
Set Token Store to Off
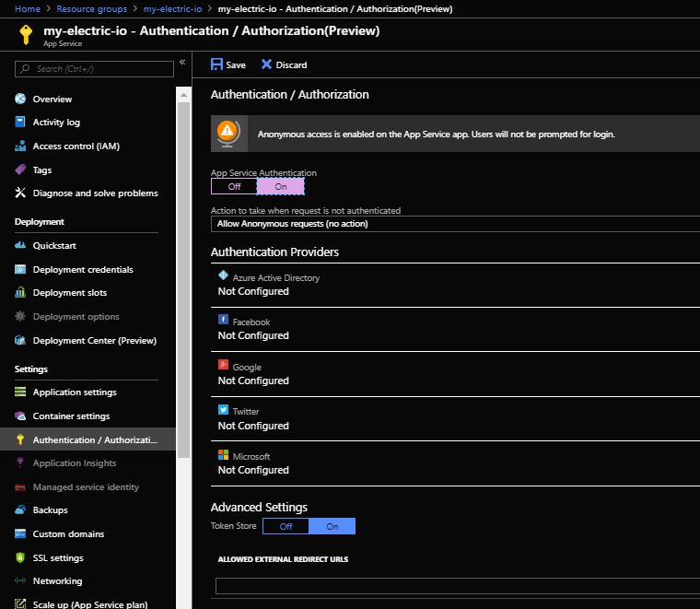(286, 526)
